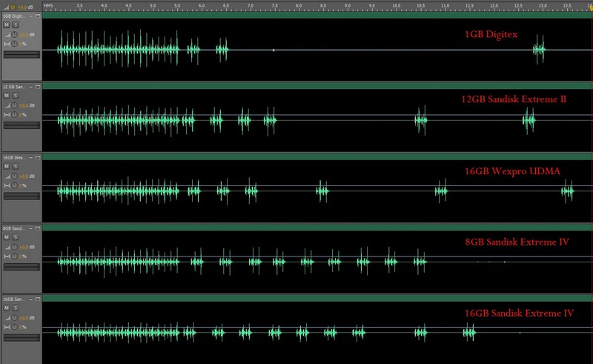Click the 1GB Digit track level meter

click(x=21, y=54)
